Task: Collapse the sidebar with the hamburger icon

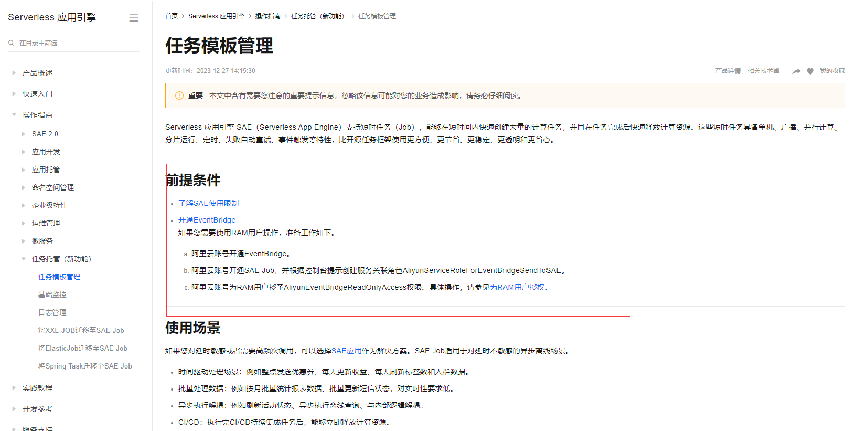Action: pos(134,18)
